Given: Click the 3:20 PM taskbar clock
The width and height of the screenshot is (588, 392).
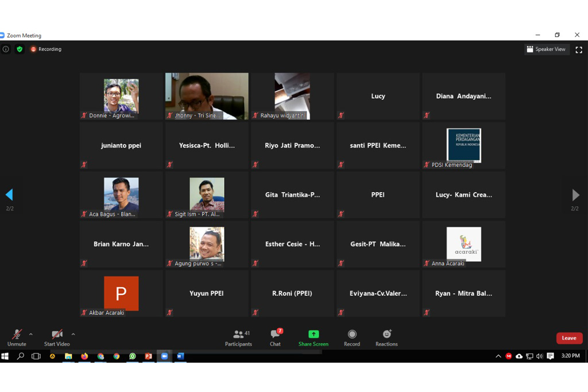Looking at the screenshot, I should click(570, 356).
